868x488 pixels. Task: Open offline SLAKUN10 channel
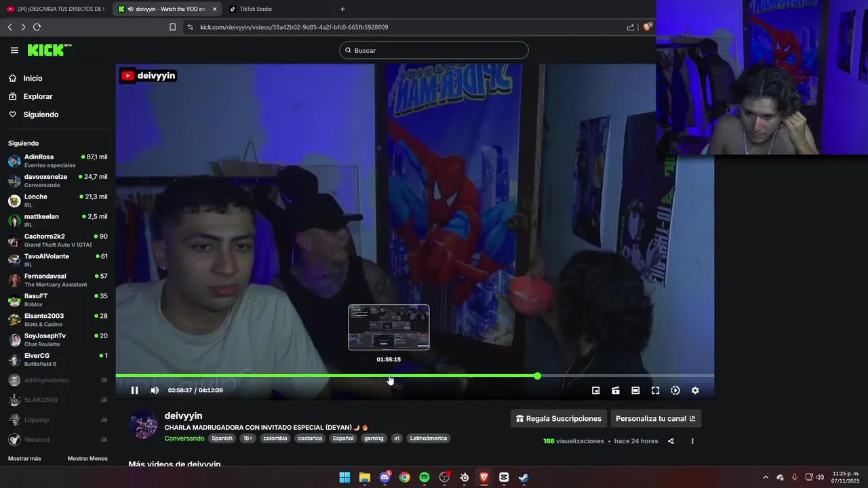tap(58, 400)
